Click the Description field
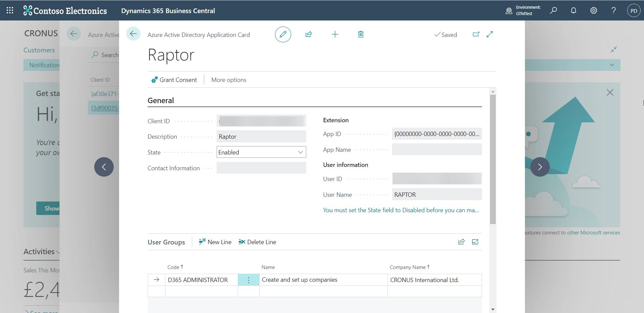Viewport: 644px width, 313px height. pyautogui.click(x=261, y=137)
